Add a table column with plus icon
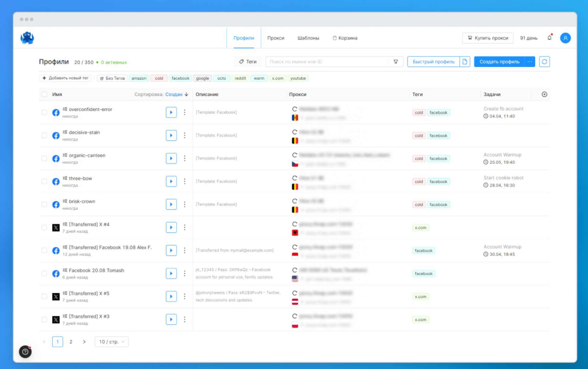This screenshot has height=369, width=588. click(544, 94)
